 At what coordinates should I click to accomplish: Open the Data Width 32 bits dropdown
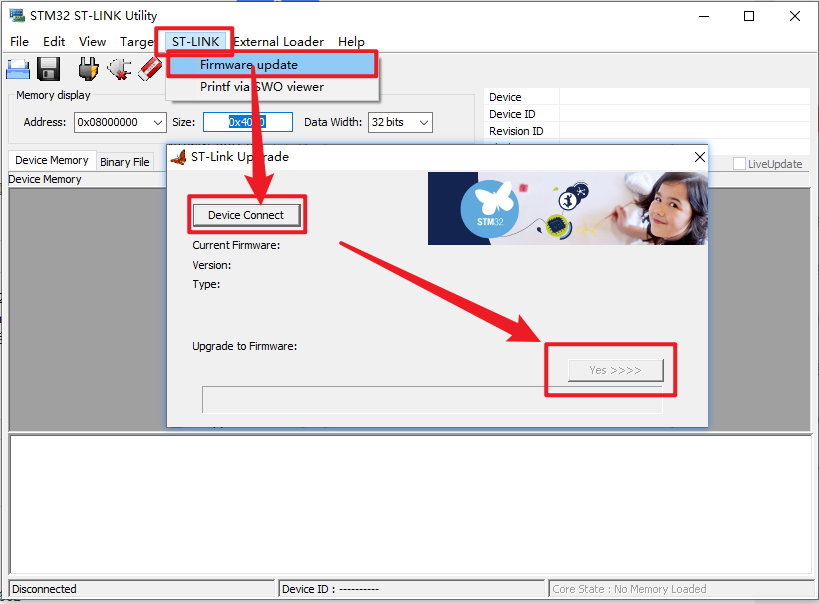coord(424,122)
